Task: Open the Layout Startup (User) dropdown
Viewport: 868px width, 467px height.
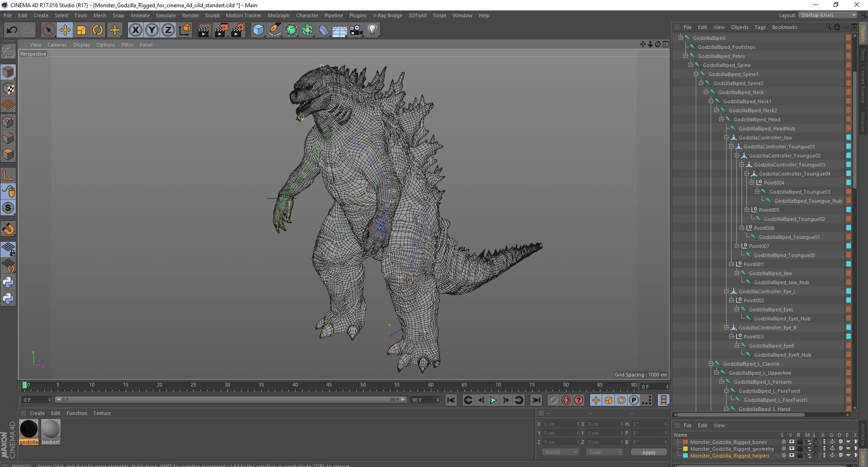Action: [827, 15]
